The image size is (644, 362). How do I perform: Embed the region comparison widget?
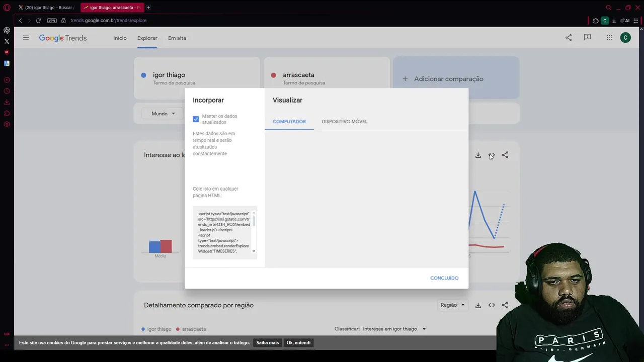[492, 305]
